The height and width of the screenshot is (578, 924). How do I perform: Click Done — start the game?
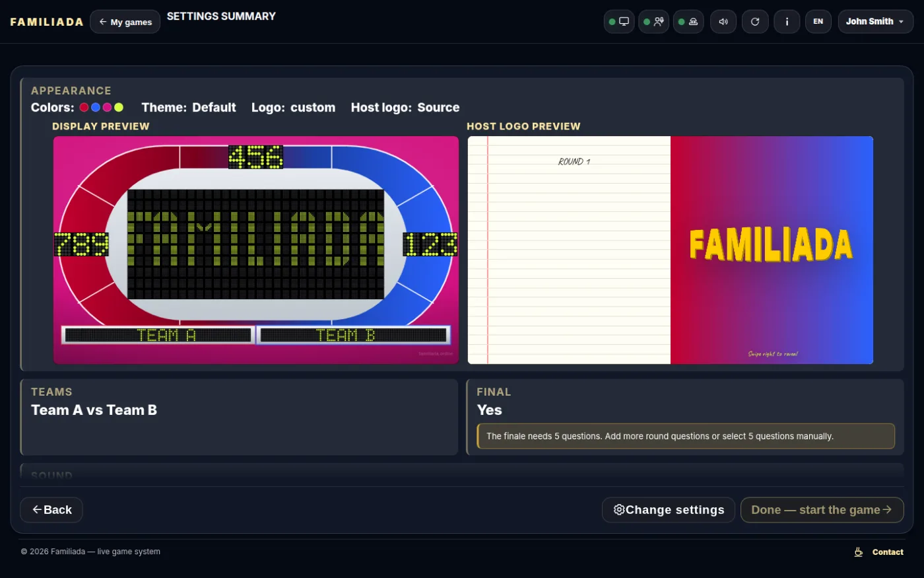click(x=822, y=510)
